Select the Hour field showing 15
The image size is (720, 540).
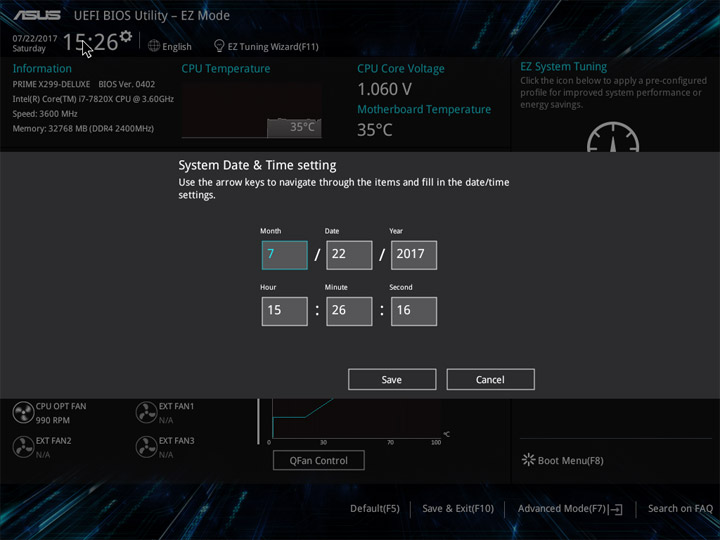pyautogui.click(x=285, y=311)
